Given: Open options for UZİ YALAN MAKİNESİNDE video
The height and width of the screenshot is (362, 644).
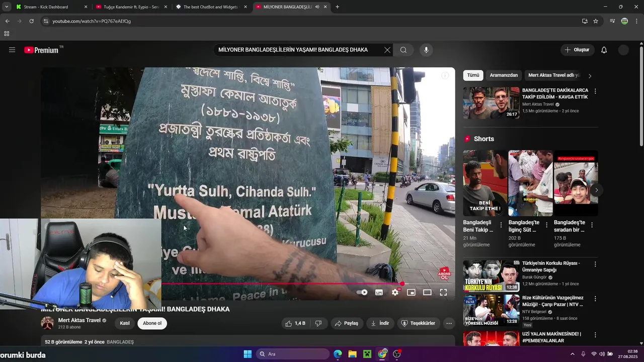Looking at the screenshot, I should [x=595, y=335].
